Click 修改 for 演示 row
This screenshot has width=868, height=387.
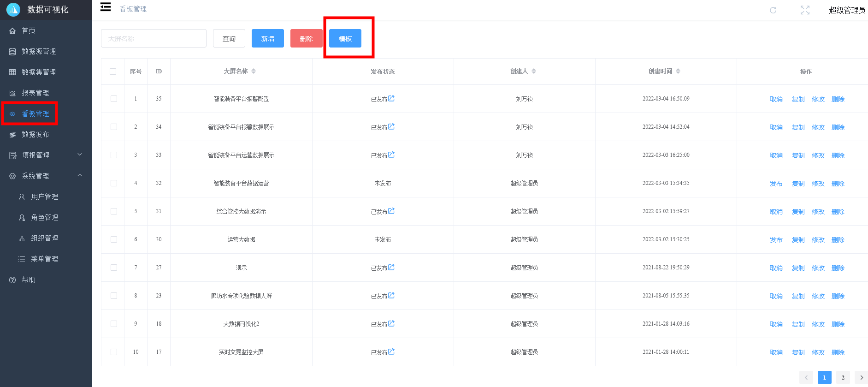click(x=818, y=268)
